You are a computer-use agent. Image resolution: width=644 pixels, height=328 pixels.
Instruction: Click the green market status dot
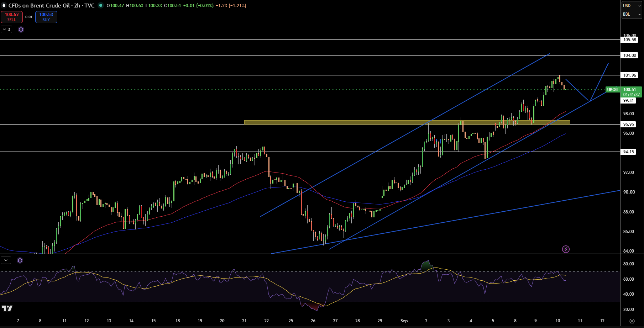coord(101,6)
